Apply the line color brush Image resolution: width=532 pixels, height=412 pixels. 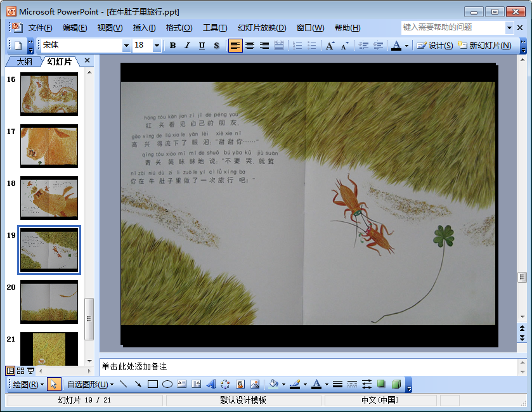(295, 384)
